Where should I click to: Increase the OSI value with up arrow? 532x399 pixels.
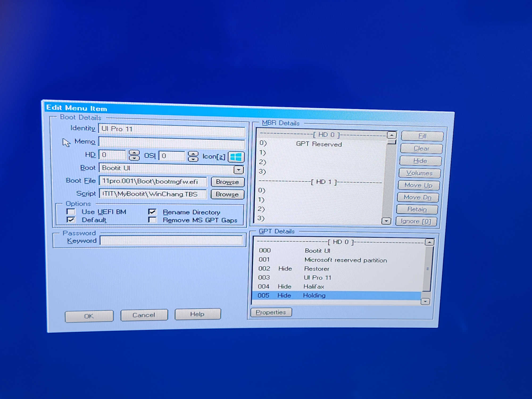(193, 154)
